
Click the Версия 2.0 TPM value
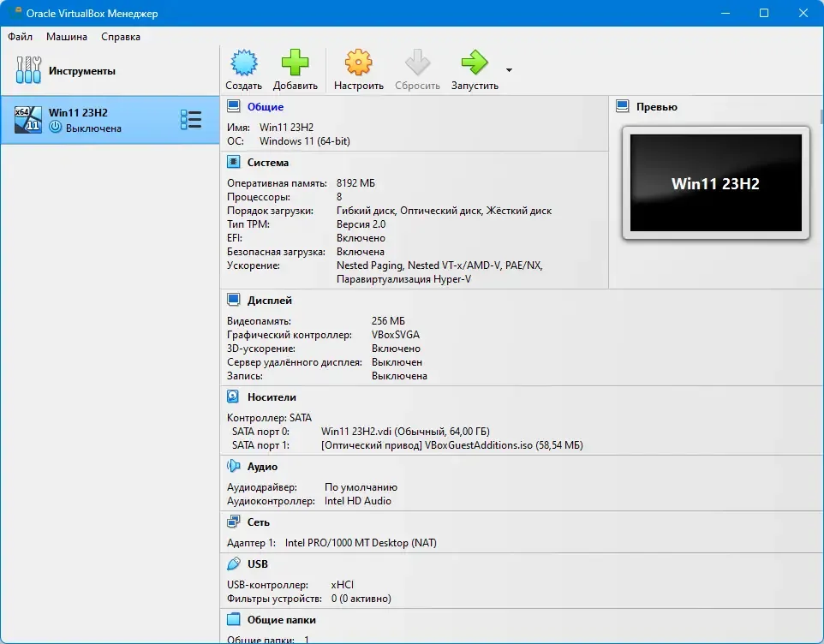[361, 224]
